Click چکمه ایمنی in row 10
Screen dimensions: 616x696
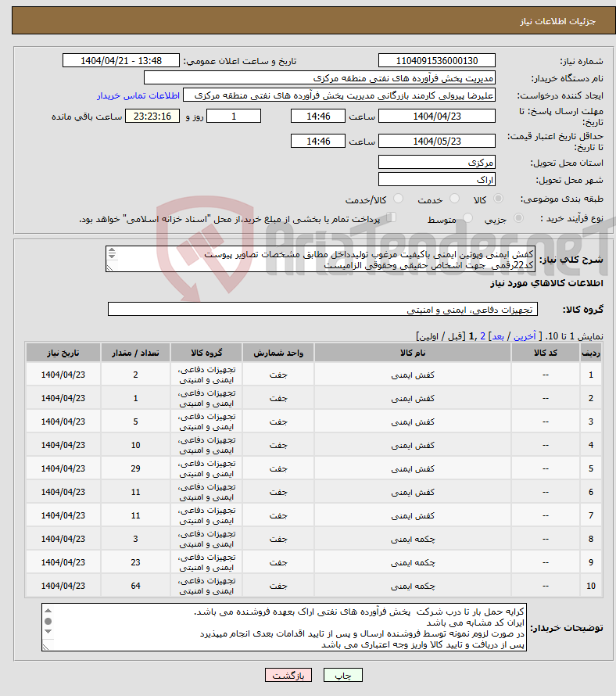tap(412, 586)
